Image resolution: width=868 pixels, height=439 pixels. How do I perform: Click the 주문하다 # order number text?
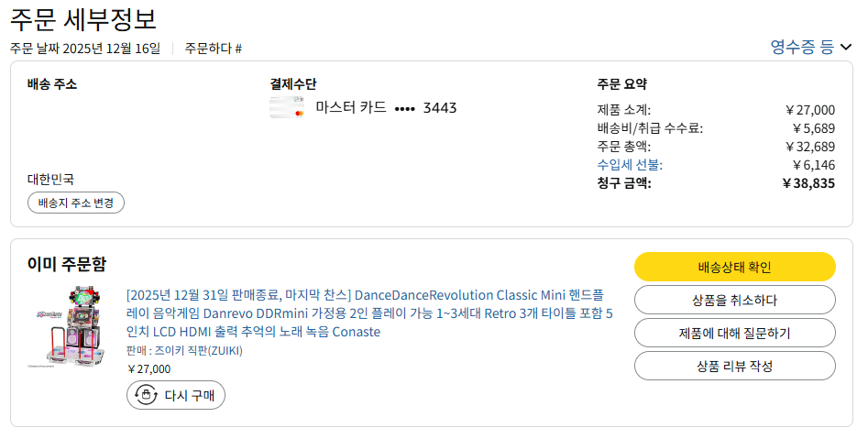(214, 49)
